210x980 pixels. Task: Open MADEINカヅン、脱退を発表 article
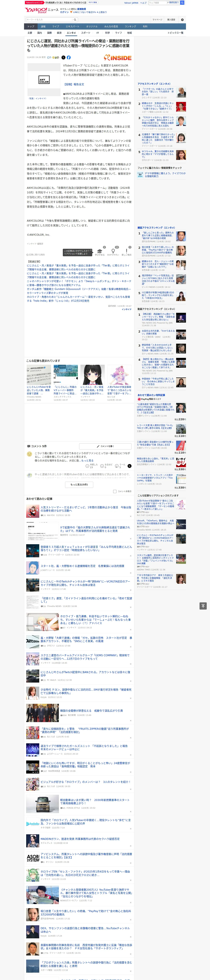80,839
